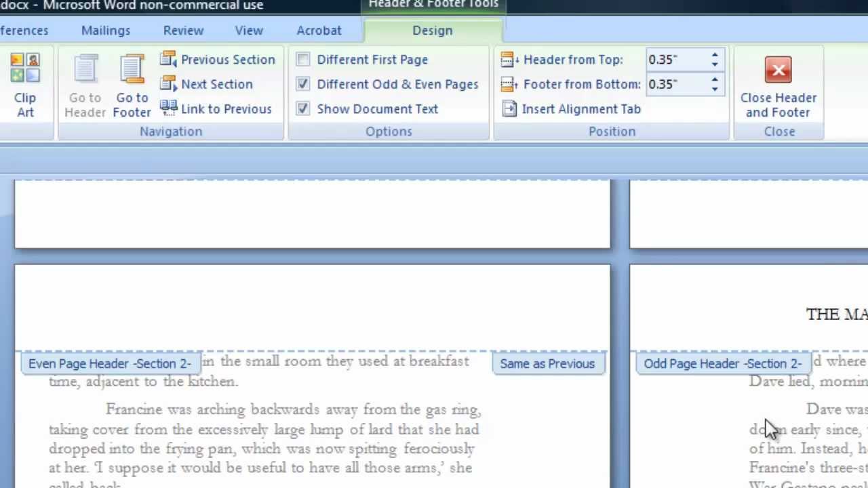Go to Next Section
868x488 pixels.
tap(206, 84)
